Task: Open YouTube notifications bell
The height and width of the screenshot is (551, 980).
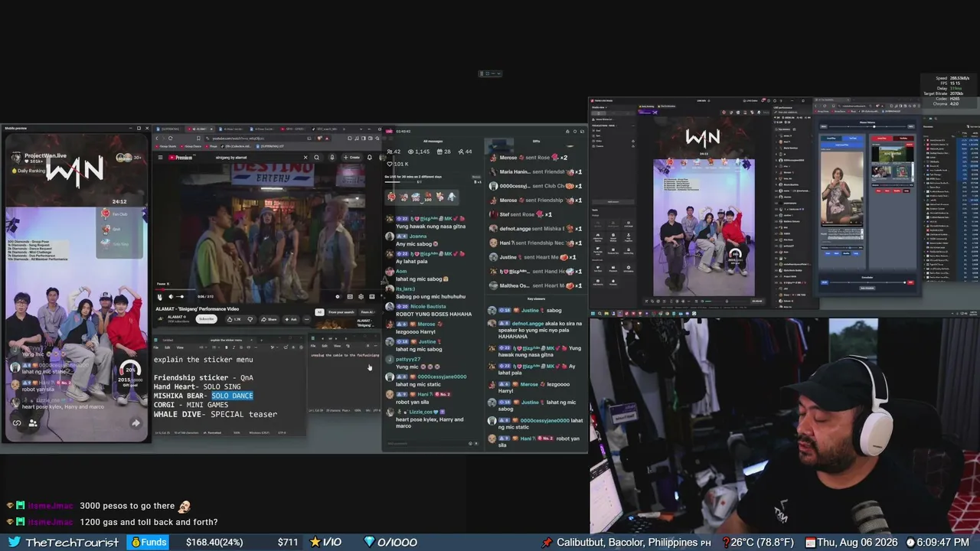Action: click(x=369, y=158)
